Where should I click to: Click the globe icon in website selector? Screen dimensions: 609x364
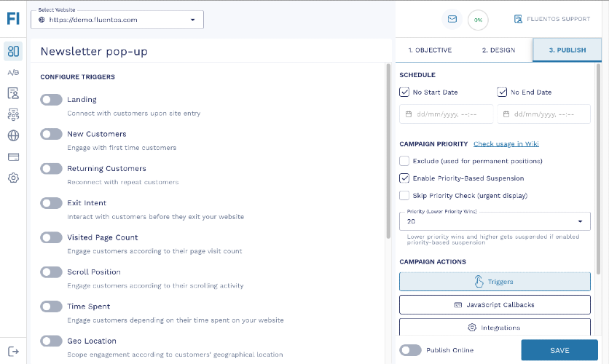[42, 20]
